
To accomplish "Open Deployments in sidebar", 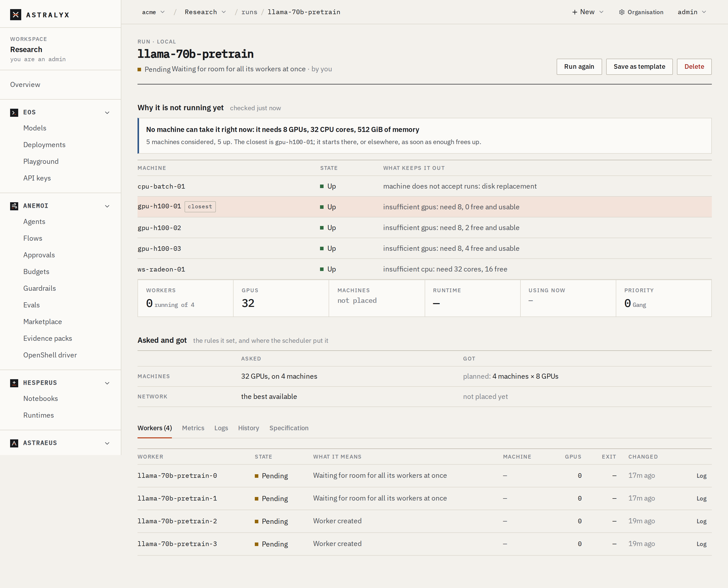I will (x=44, y=145).
